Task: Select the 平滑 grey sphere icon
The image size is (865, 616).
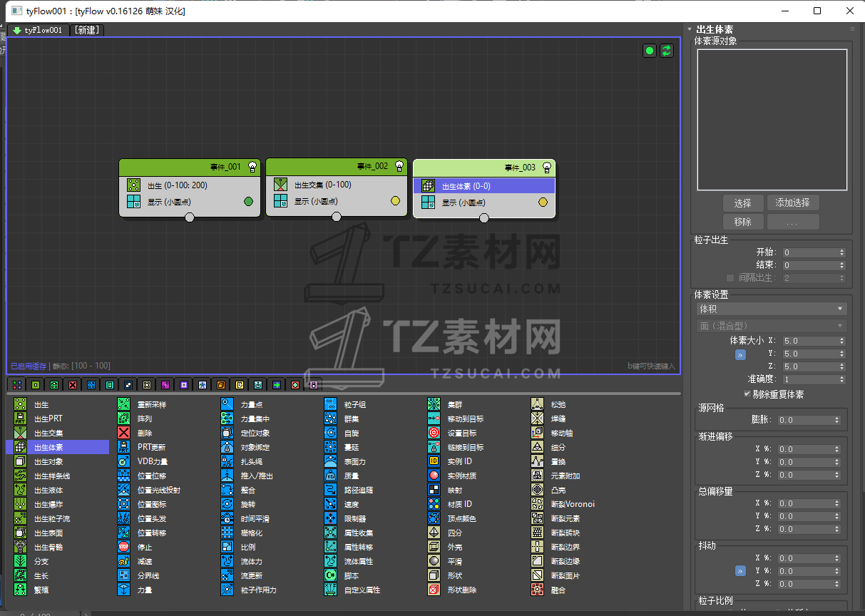Action: point(434,561)
